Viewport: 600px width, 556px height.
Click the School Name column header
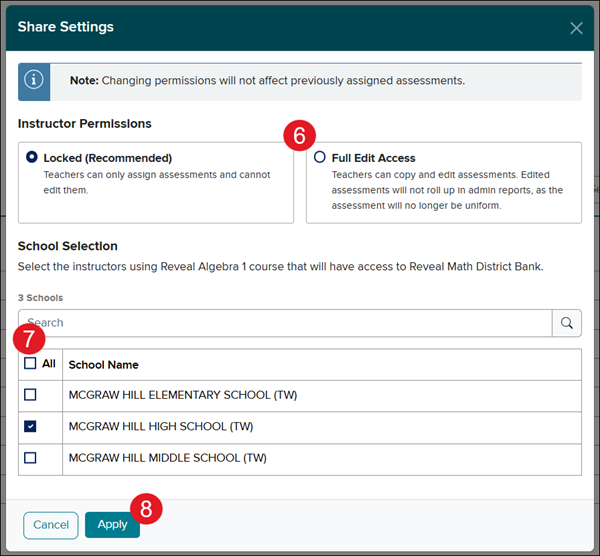tap(103, 365)
